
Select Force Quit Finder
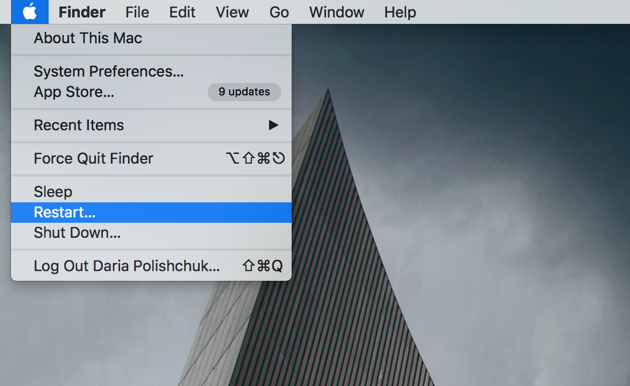click(151, 159)
